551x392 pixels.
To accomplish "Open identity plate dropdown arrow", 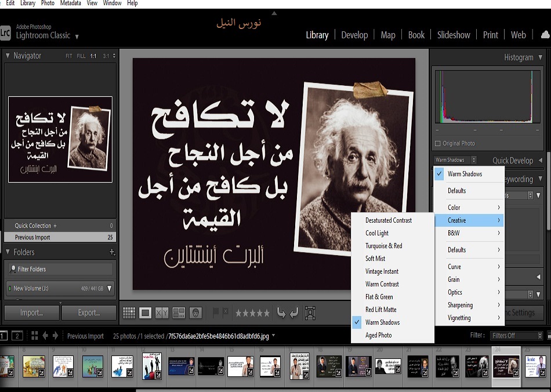I will point(77,37).
